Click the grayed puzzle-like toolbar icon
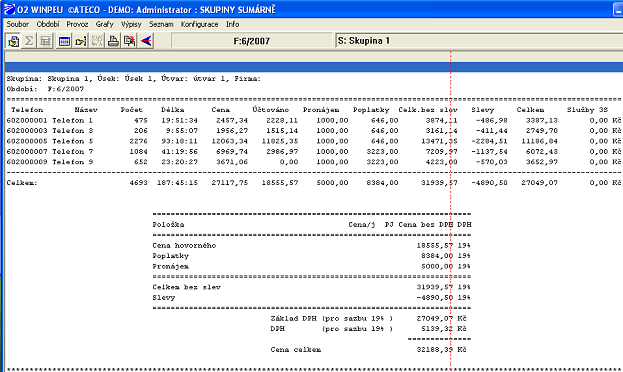 click(97, 41)
